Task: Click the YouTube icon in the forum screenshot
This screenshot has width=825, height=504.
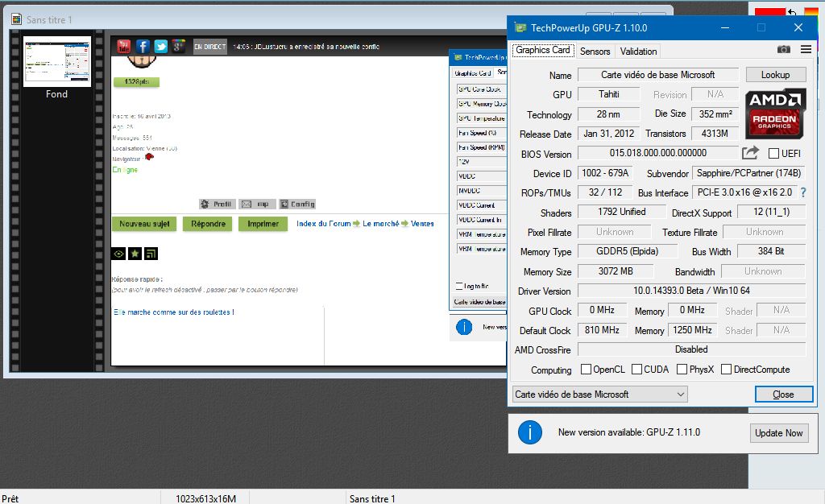Action: pos(123,46)
